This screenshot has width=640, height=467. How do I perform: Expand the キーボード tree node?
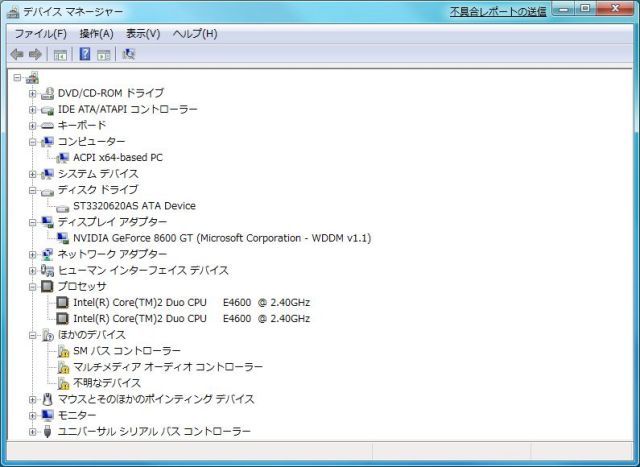click(33, 126)
